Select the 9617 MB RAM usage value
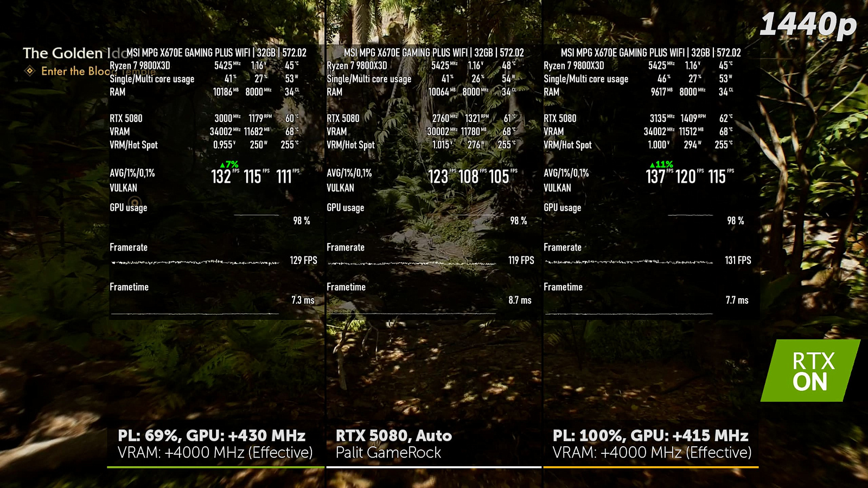 point(661,92)
